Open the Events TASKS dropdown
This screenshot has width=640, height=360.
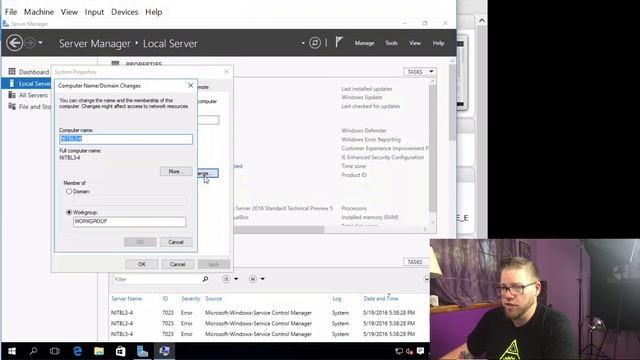416,262
